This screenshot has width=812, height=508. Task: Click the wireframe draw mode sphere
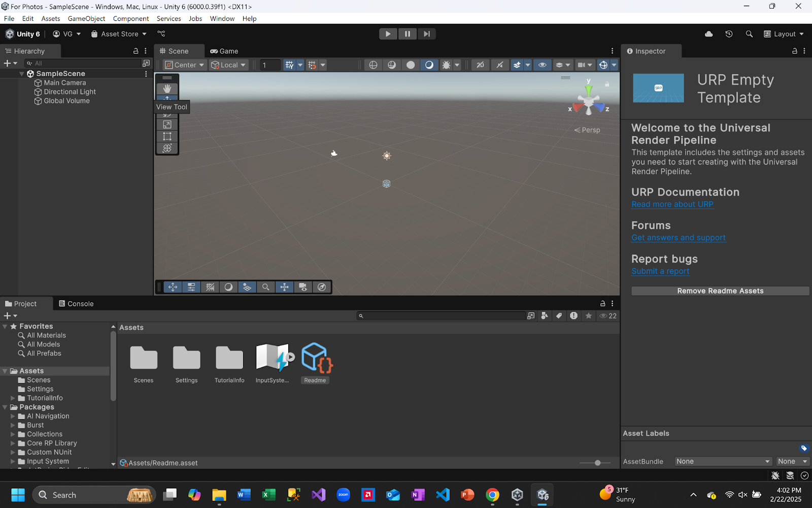(373, 65)
